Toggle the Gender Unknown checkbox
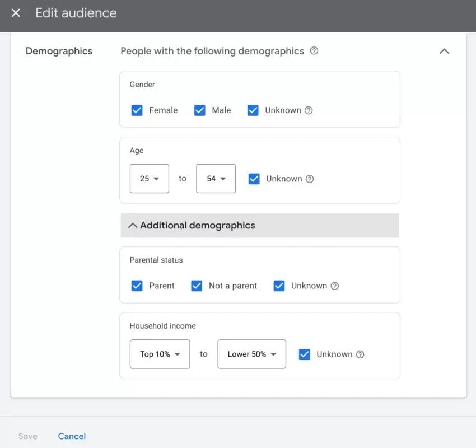Viewport: 476px width, 448px height. [x=253, y=110]
